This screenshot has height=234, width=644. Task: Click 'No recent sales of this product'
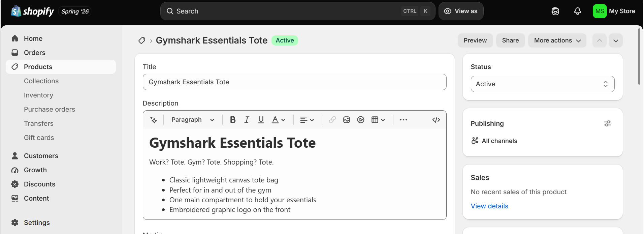tap(518, 192)
